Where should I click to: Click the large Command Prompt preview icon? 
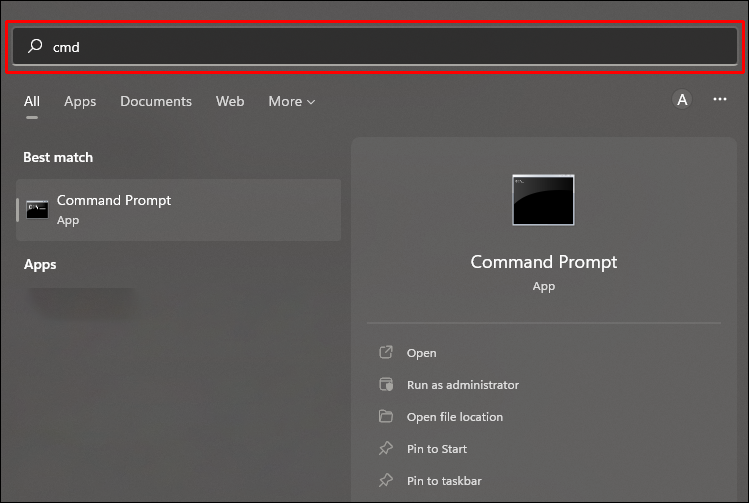point(543,200)
